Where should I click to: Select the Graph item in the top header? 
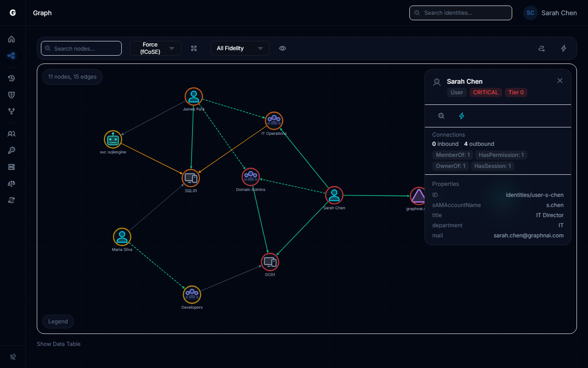pyautogui.click(x=42, y=13)
